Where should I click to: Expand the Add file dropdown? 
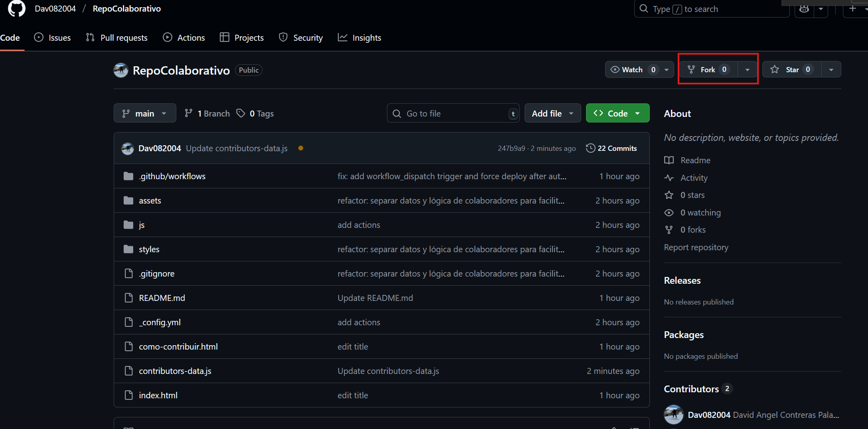tap(552, 113)
